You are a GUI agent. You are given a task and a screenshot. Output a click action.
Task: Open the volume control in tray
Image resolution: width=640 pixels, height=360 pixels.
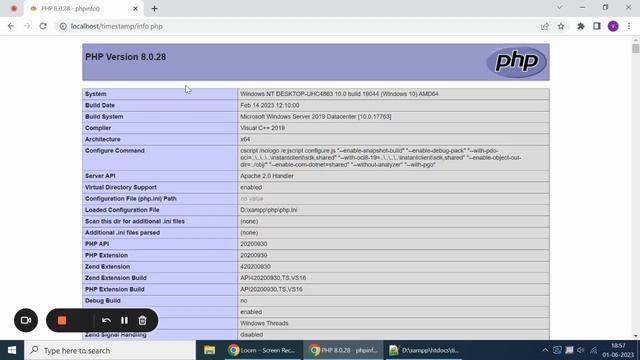point(581,350)
